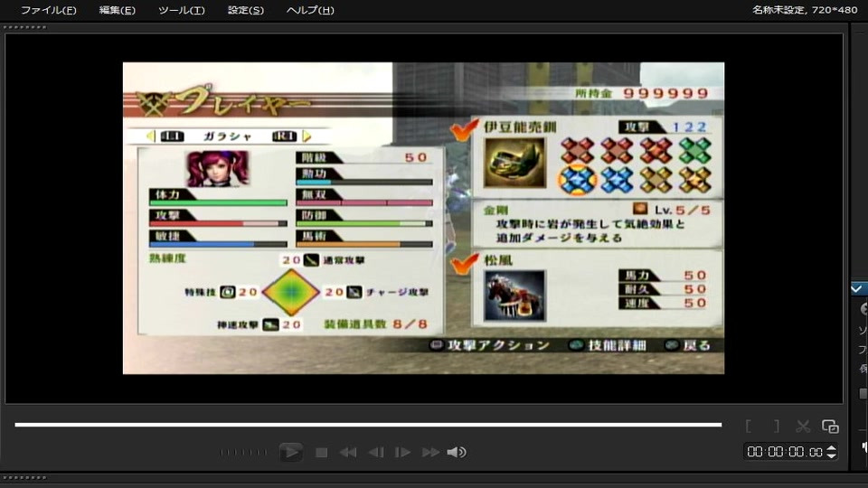Open the ヘルプ(H) menu
868x488 pixels.
310,10
